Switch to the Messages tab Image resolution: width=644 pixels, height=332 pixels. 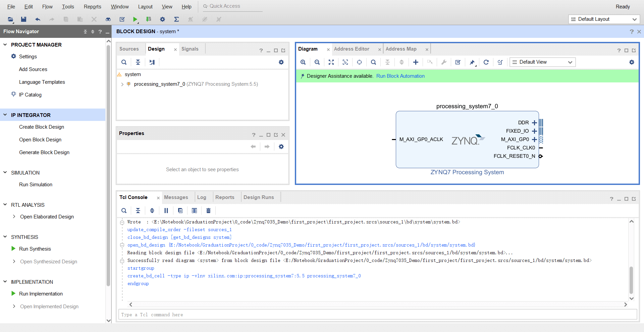(x=176, y=197)
